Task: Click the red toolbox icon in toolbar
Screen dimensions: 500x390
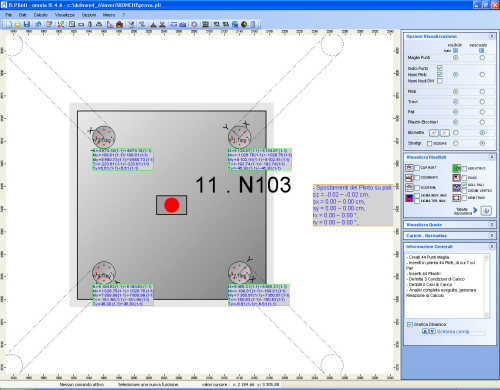Action: 119,24
